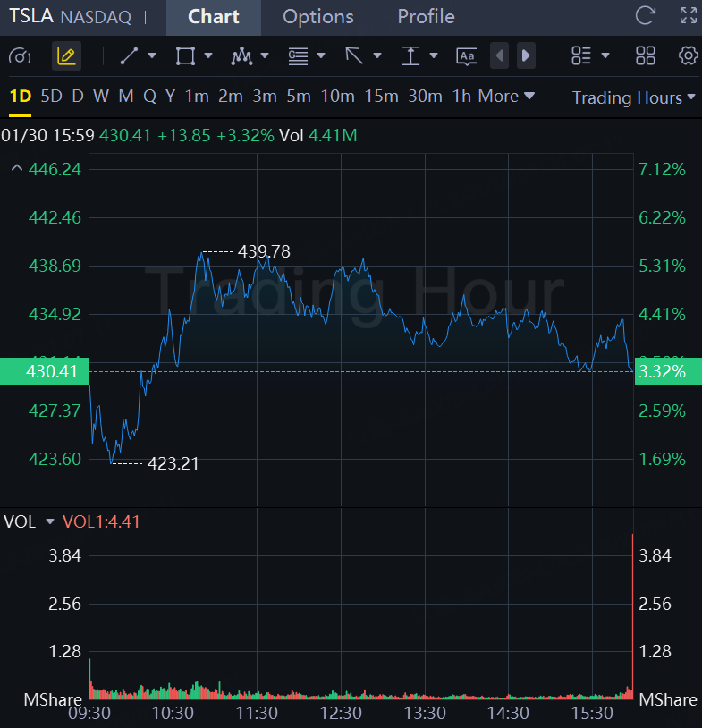Open the chart list layout icon
The width and height of the screenshot is (702, 728).
[x=580, y=55]
